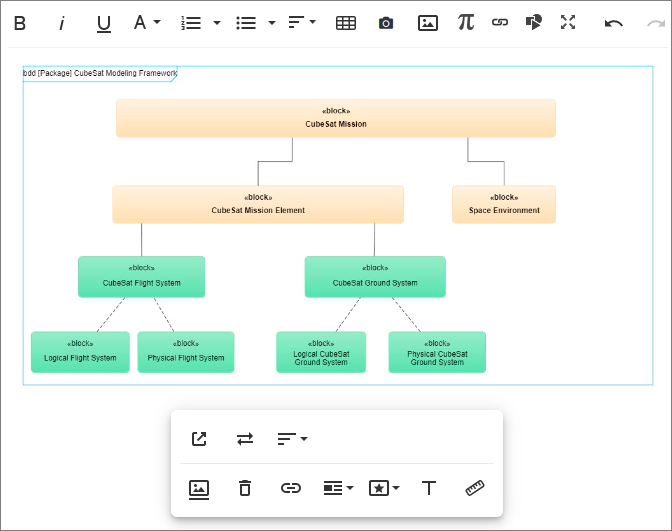Select the Space Environment block
Image resolution: width=672 pixels, height=531 pixels.
(x=504, y=204)
